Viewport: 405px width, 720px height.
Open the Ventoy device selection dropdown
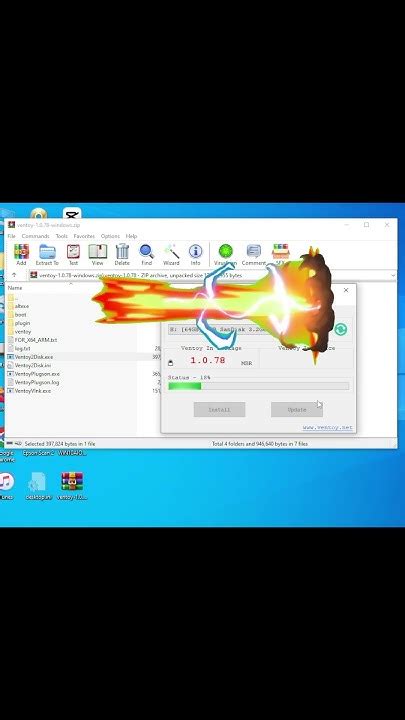click(x=250, y=329)
